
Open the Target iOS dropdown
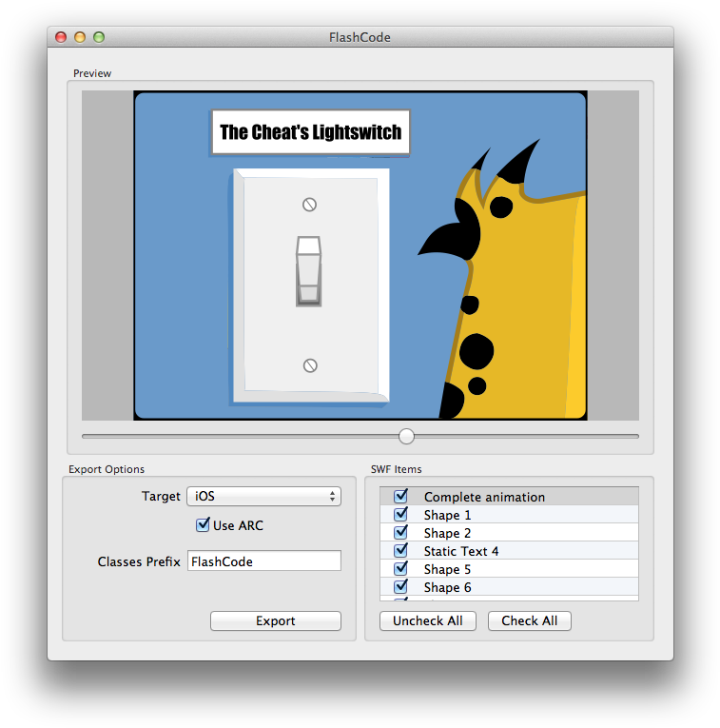pos(264,497)
